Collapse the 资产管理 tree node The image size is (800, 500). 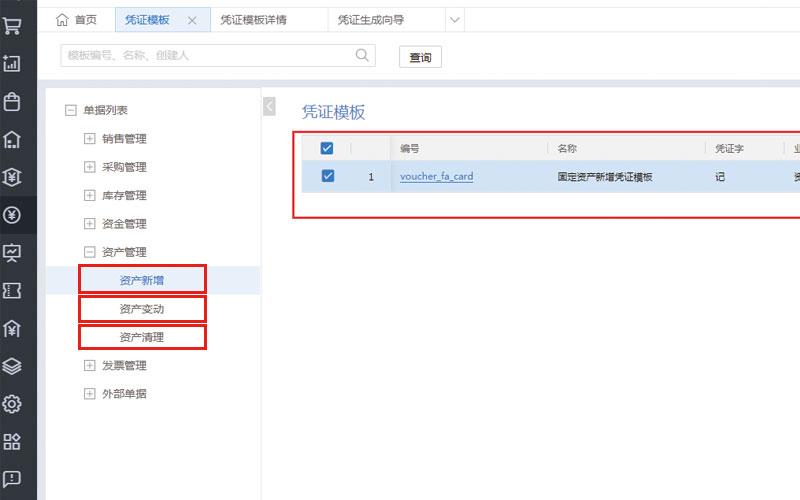click(90, 252)
